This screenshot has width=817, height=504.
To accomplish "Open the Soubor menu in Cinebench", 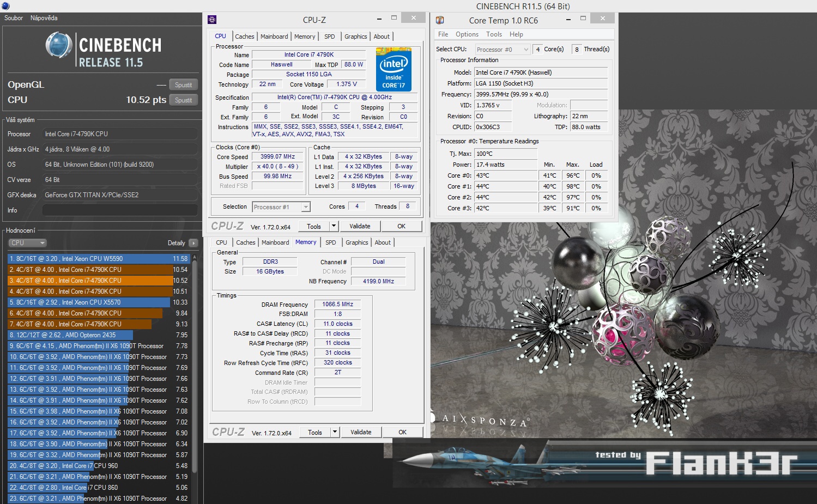I will coord(14,18).
